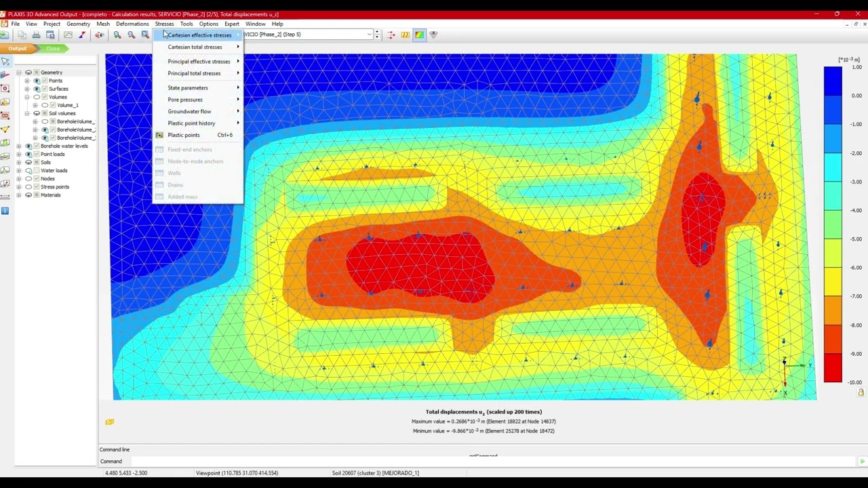Viewport: 868px width, 488px height.
Task: Click the contour lines plot icon
Action: pos(406,35)
